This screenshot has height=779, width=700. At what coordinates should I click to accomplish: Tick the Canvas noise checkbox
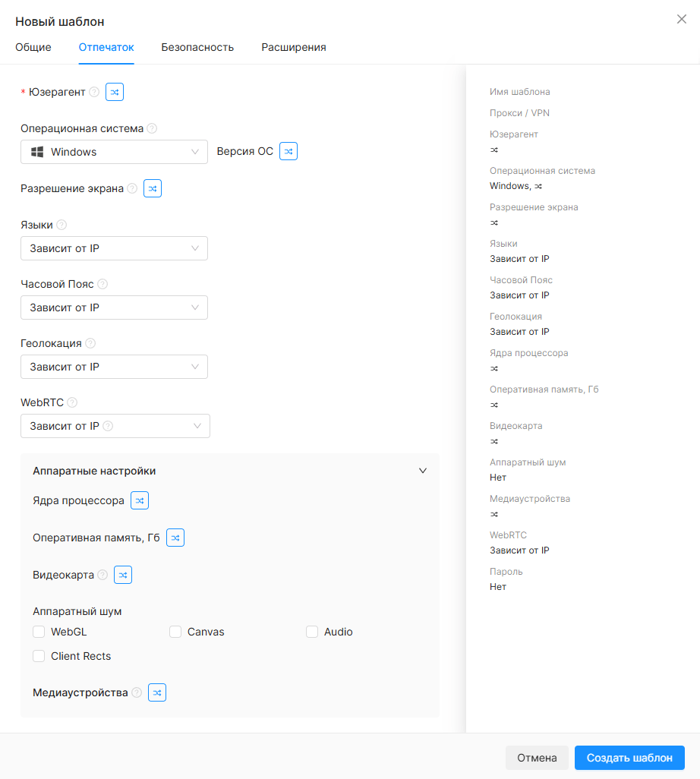(x=175, y=632)
